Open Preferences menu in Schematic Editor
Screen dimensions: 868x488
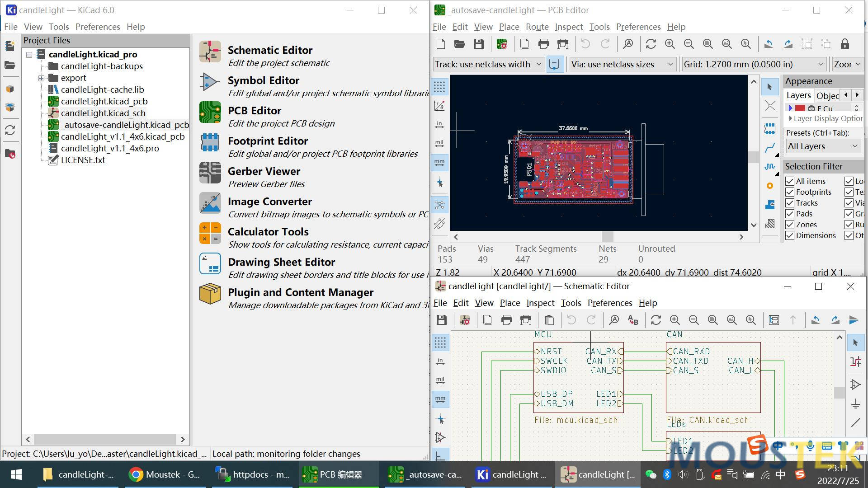pyautogui.click(x=610, y=303)
